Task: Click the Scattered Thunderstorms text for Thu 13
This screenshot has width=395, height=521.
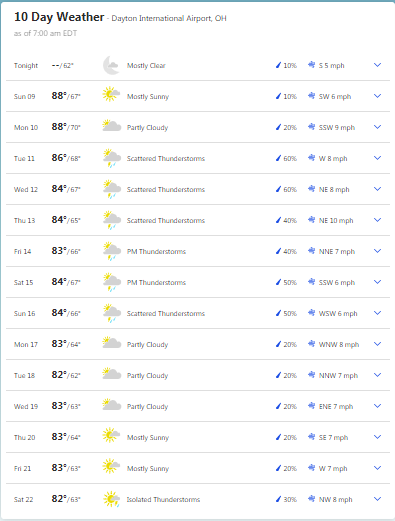Action: (166, 220)
